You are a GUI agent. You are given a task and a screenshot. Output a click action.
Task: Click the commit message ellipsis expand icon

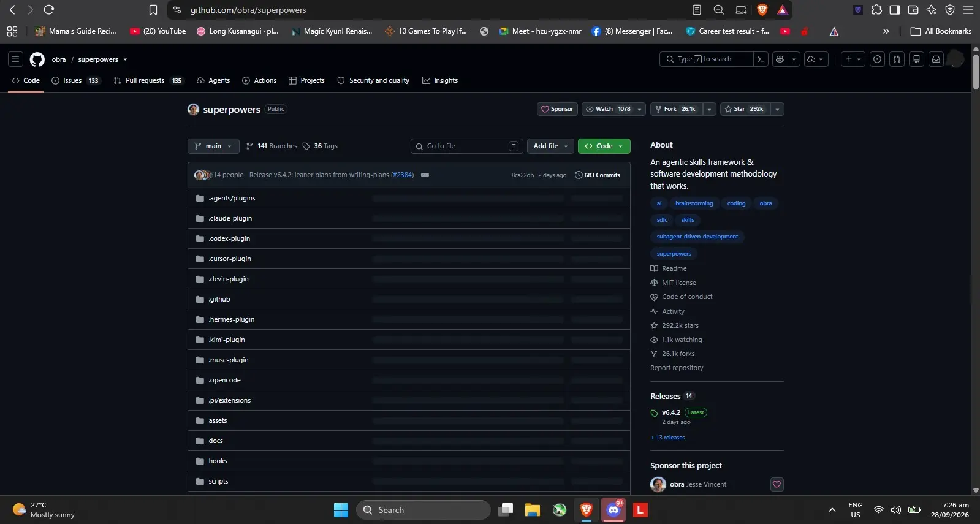425,175
